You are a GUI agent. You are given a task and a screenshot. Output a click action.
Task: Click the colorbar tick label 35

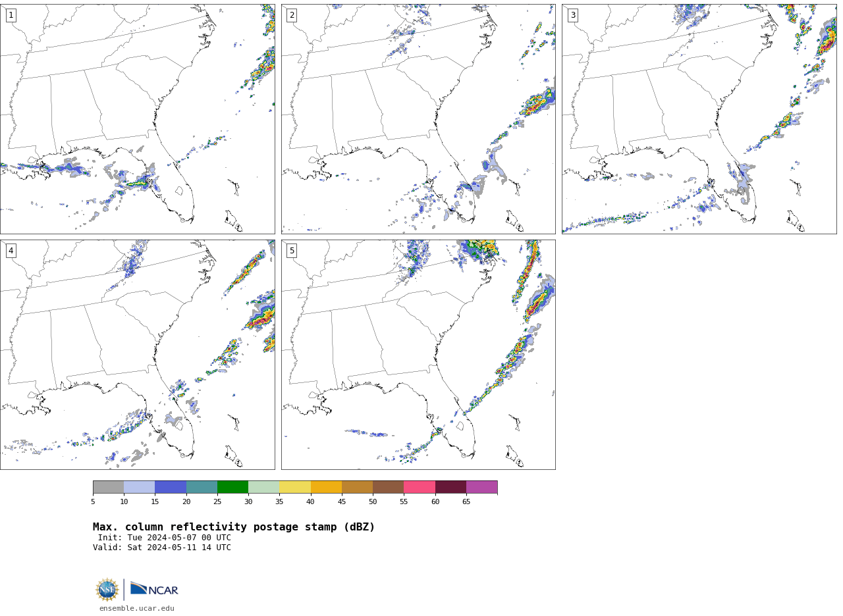pos(279,501)
